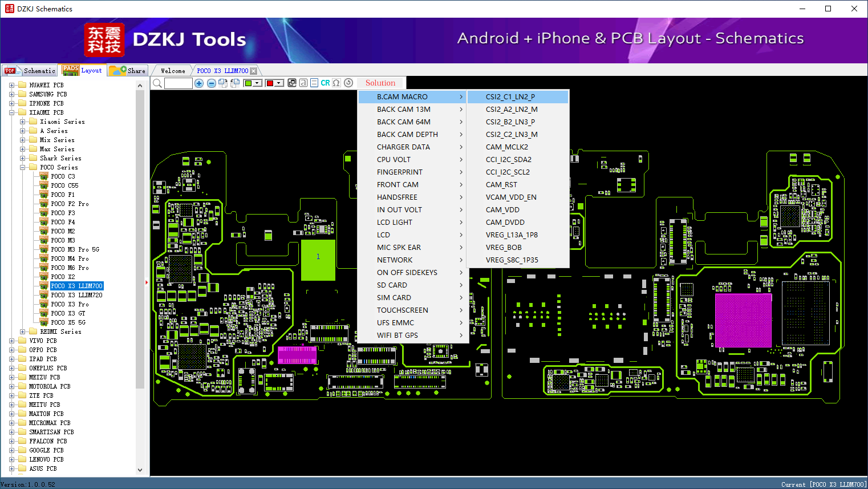This screenshot has height=489, width=868.
Task: Click the red color swatch in the toolbar
Action: 270,83
